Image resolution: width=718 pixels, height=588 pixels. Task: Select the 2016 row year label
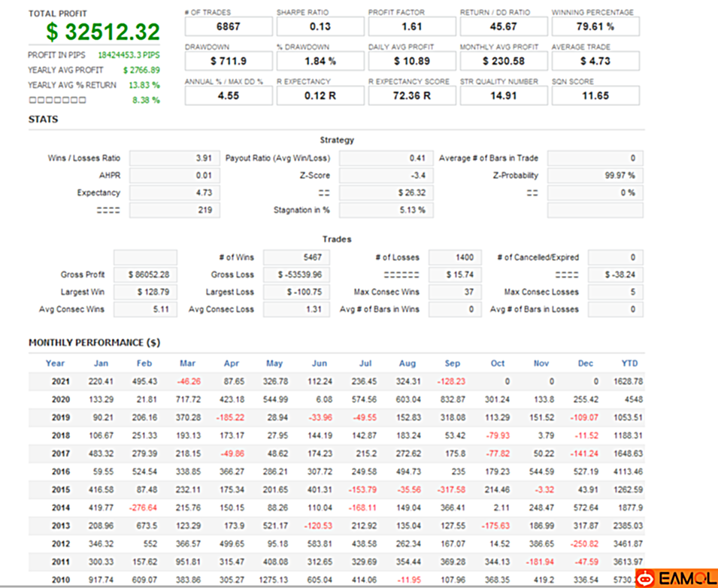tap(61, 471)
